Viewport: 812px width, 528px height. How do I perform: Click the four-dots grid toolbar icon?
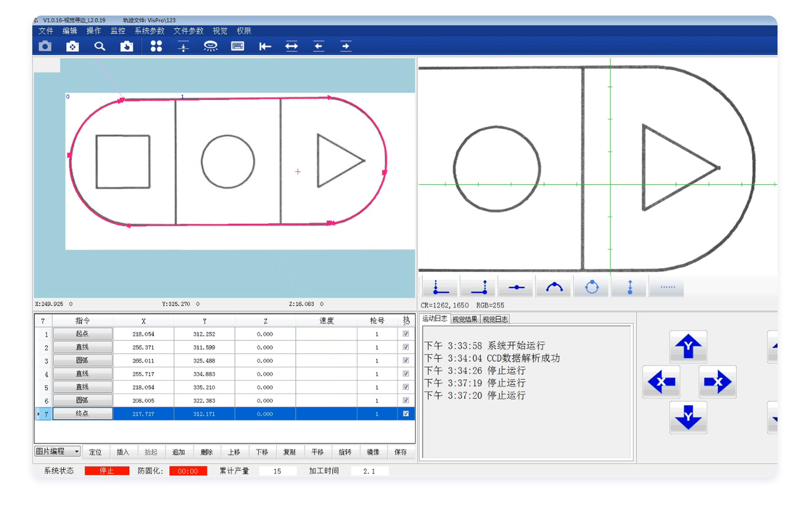pos(156,46)
